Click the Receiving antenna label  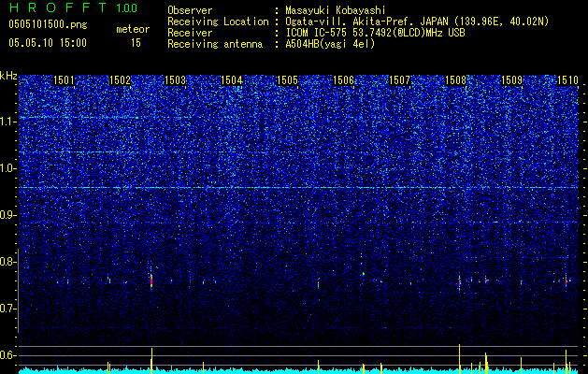click(x=215, y=44)
